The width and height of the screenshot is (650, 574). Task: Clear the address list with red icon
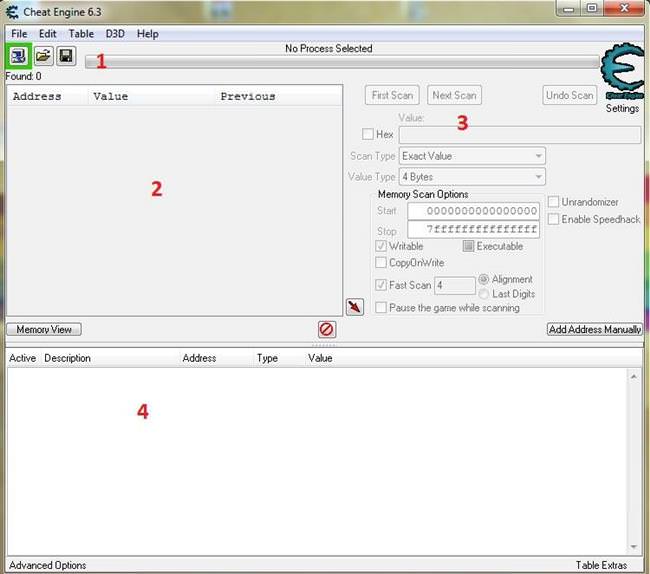click(327, 329)
